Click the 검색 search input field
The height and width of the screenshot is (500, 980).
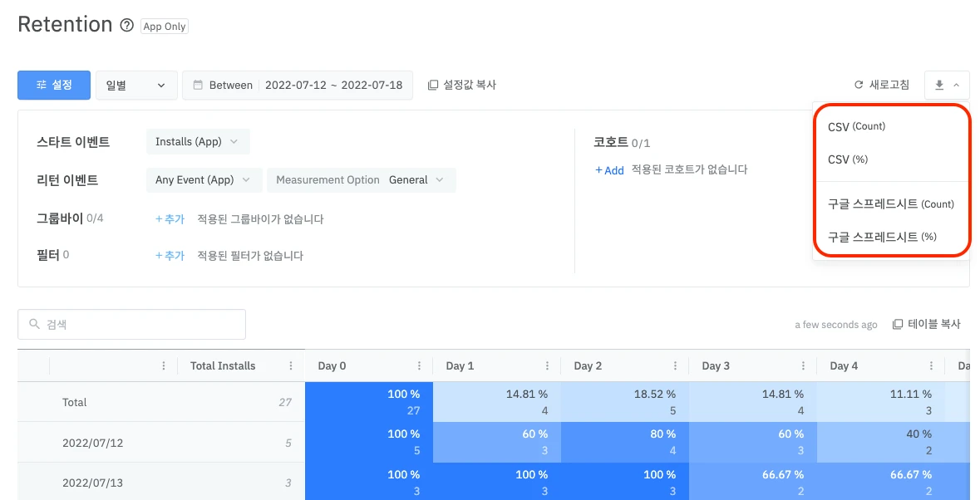[131, 324]
